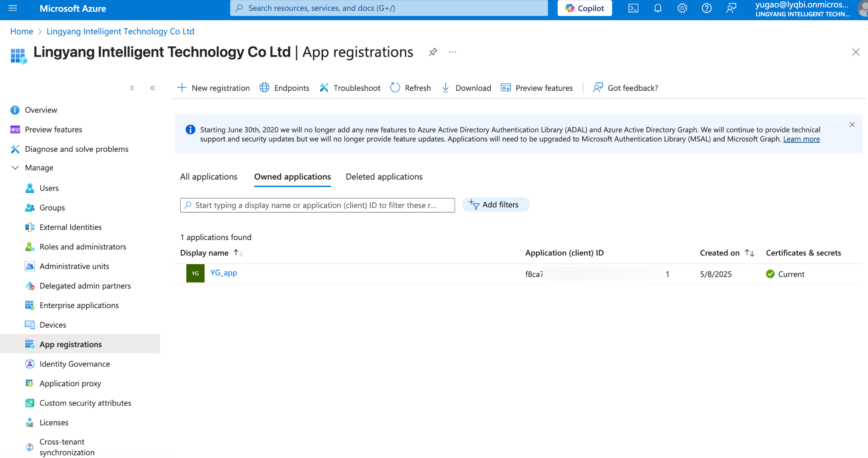Click the 5/8/2025 created date cell
The width and height of the screenshot is (868, 458).
[x=716, y=274]
